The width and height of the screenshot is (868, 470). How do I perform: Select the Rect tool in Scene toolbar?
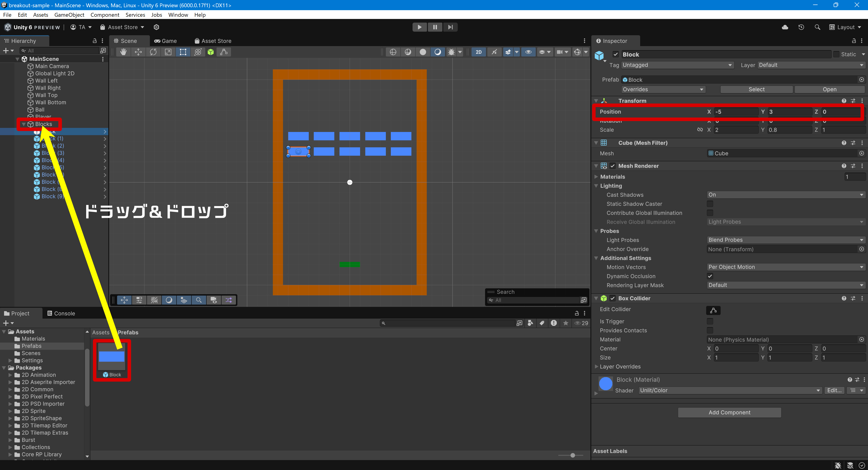click(x=183, y=52)
